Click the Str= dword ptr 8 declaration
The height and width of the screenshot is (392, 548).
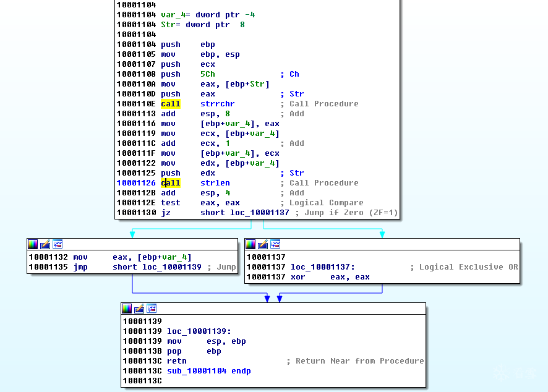pyautogui.click(x=203, y=25)
